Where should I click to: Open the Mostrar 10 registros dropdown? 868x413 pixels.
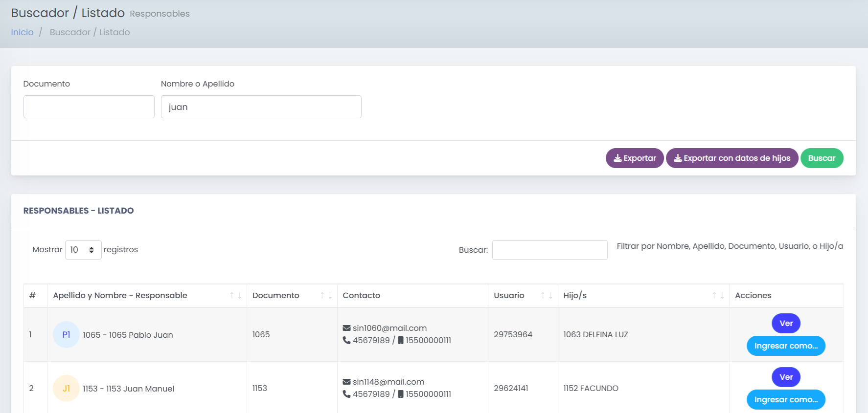pos(83,250)
